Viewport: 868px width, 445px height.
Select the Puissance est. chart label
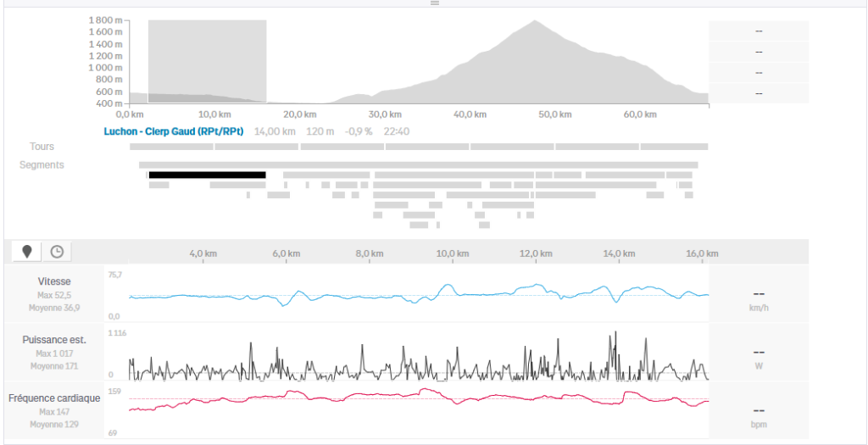point(54,339)
